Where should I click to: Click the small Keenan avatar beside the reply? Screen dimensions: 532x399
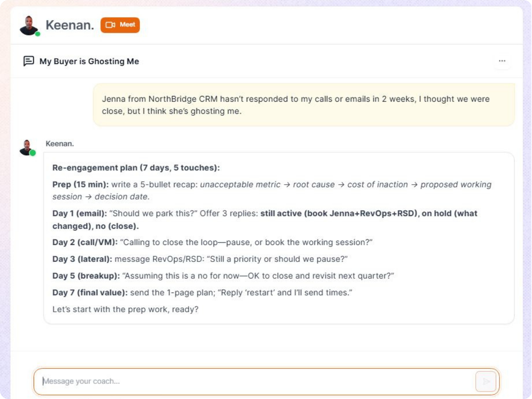tap(27, 147)
